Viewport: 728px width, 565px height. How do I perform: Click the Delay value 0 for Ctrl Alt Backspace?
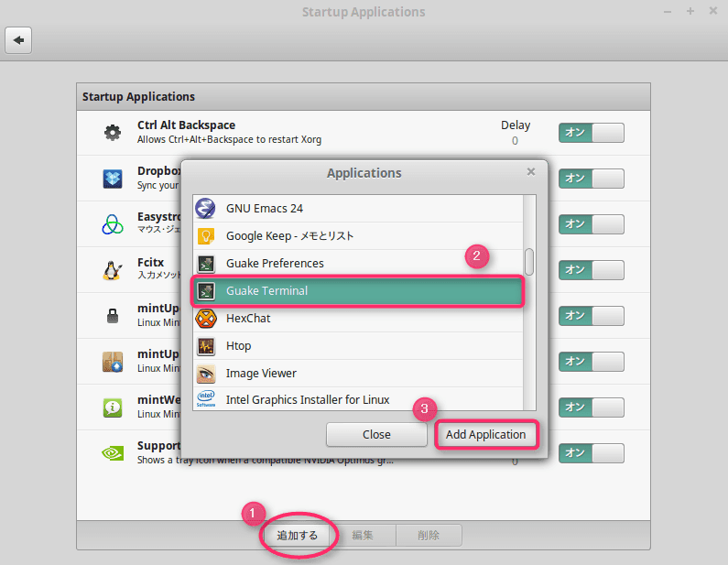click(515, 141)
